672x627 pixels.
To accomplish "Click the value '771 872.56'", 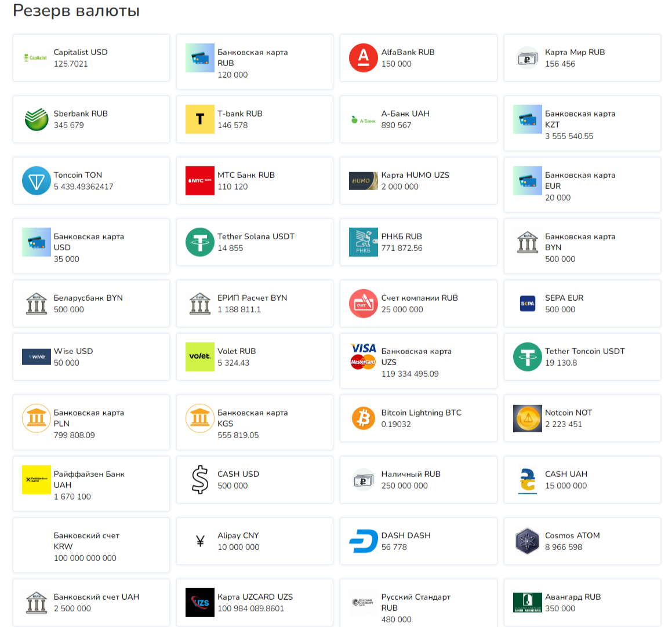I will tap(402, 248).
